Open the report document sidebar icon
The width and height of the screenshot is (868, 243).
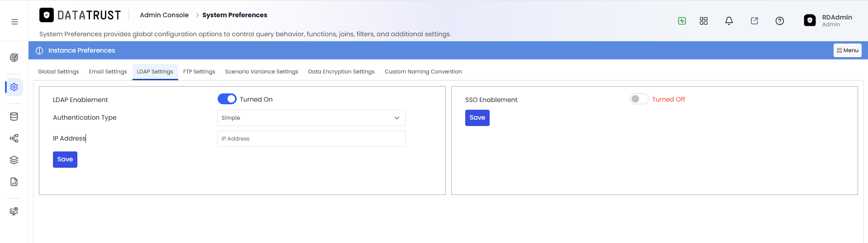(14, 182)
